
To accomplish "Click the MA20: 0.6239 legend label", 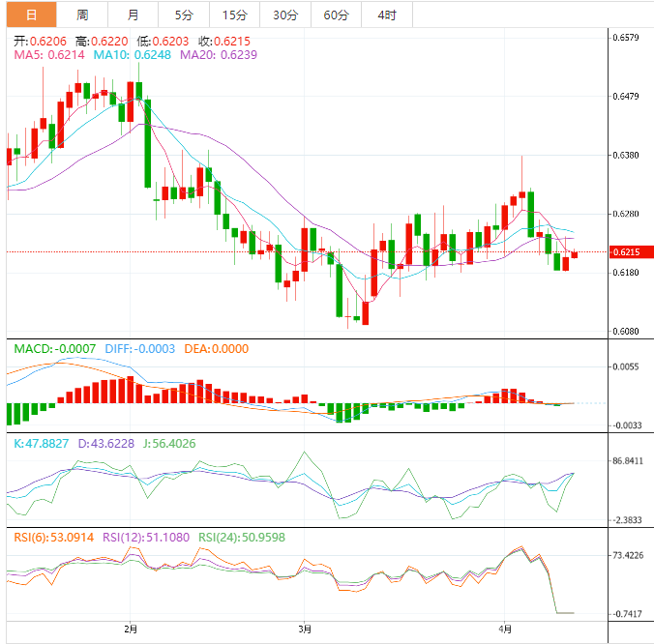I will pos(219,55).
